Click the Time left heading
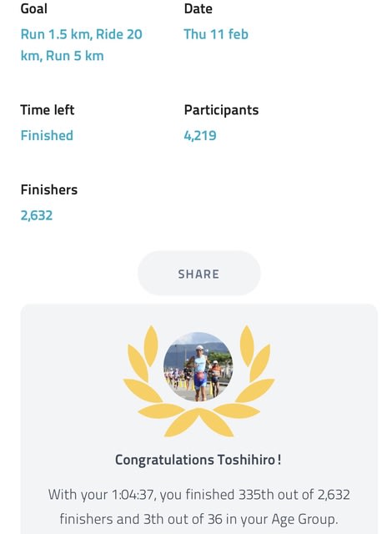Screen dimensions: 392x534 tap(48, 109)
